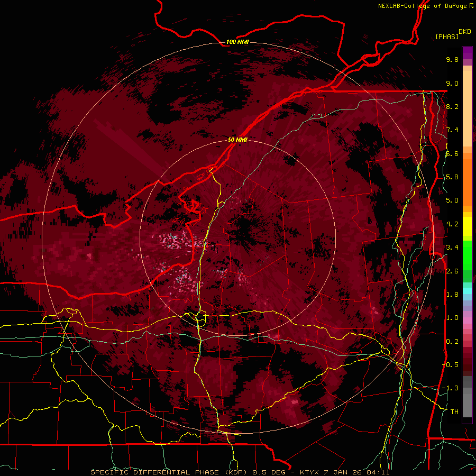Image resolution: width=476 pixels, height=476 pixels.
Task: Click the 1.0 scale value
Action: click(452, 318)
